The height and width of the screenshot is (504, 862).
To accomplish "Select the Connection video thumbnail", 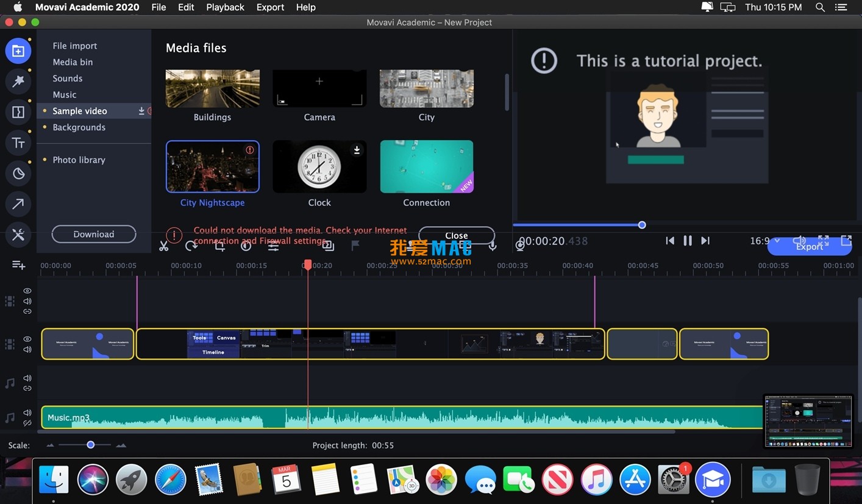I will coord(427,166).
